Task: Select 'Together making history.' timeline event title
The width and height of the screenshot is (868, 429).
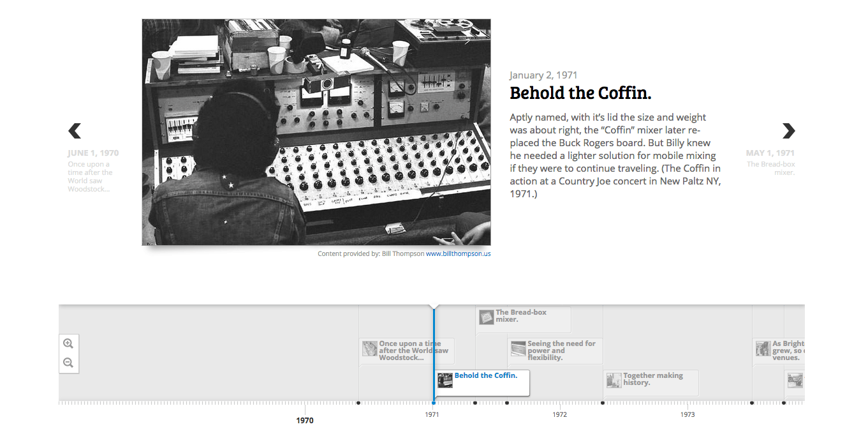Action: [653, 379]
